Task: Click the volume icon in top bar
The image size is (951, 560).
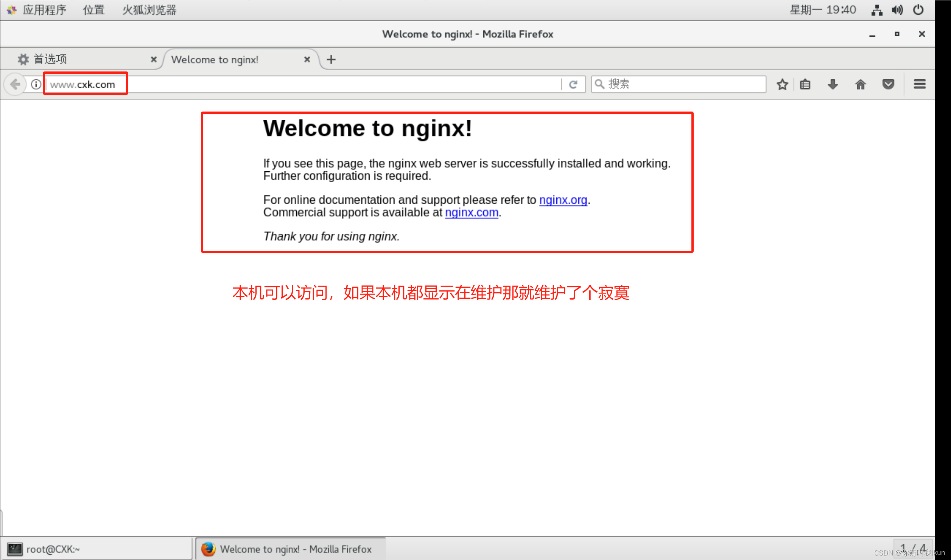Action: click(897, 9)
